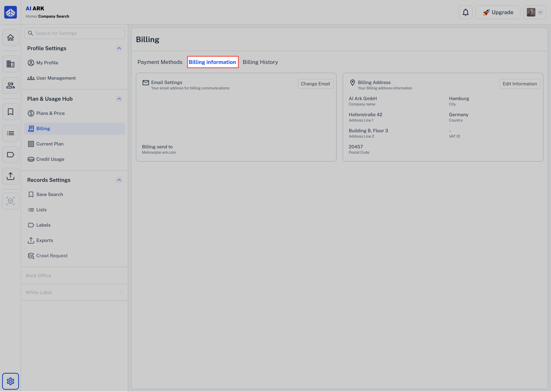Open Current Plan page
The height and width of the screenshot is (392, 551).
click(x=75, y=144)
